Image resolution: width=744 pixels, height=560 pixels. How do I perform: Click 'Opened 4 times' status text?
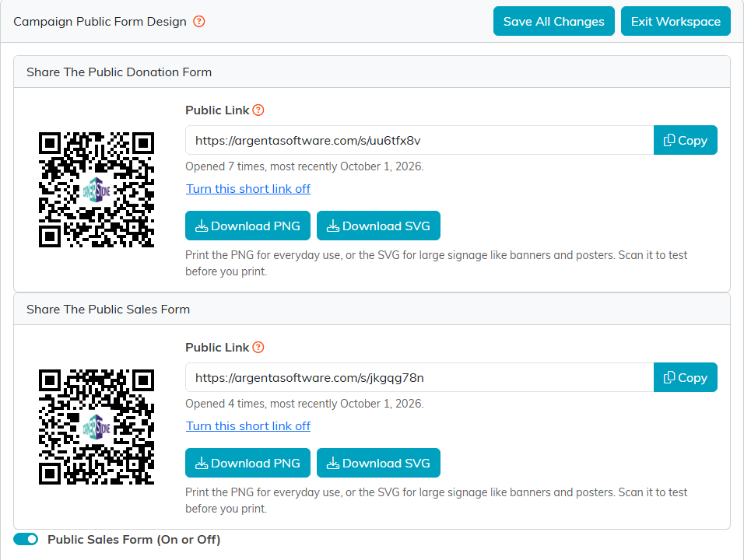pos(304,404)
